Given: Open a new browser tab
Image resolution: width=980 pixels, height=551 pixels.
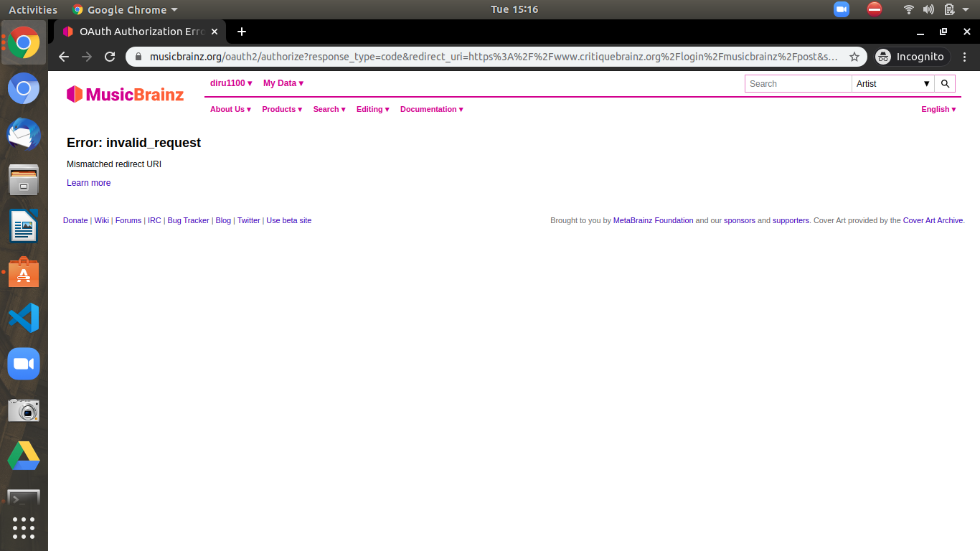Looking at the screenshot, I should (242, 32).
